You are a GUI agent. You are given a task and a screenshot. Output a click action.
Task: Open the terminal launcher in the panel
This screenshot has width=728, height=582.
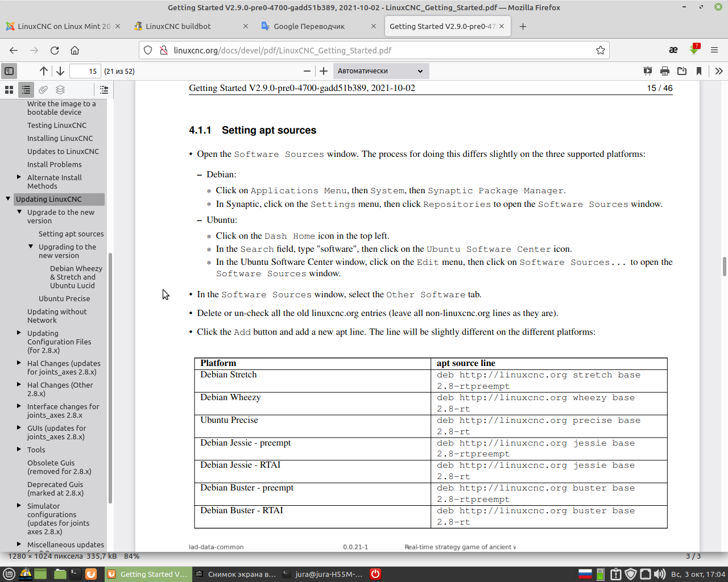pyautogui.click(x=75, y=574)
